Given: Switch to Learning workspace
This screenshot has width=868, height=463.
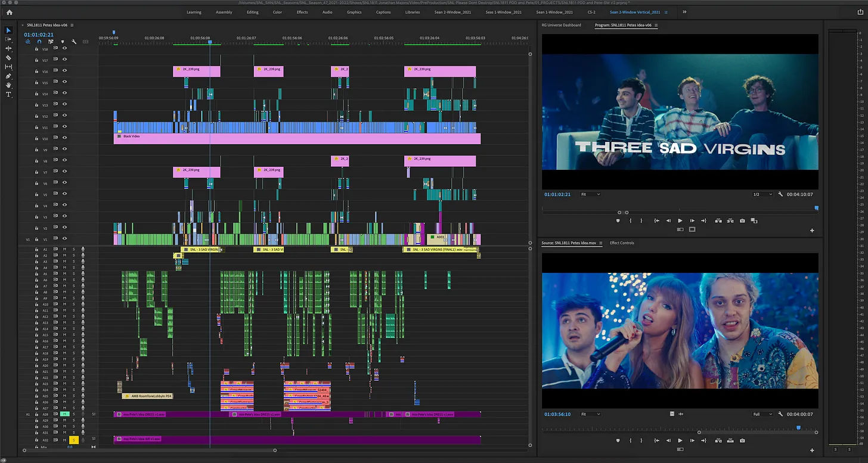Looking at the screenshot, I should [194, 12].
